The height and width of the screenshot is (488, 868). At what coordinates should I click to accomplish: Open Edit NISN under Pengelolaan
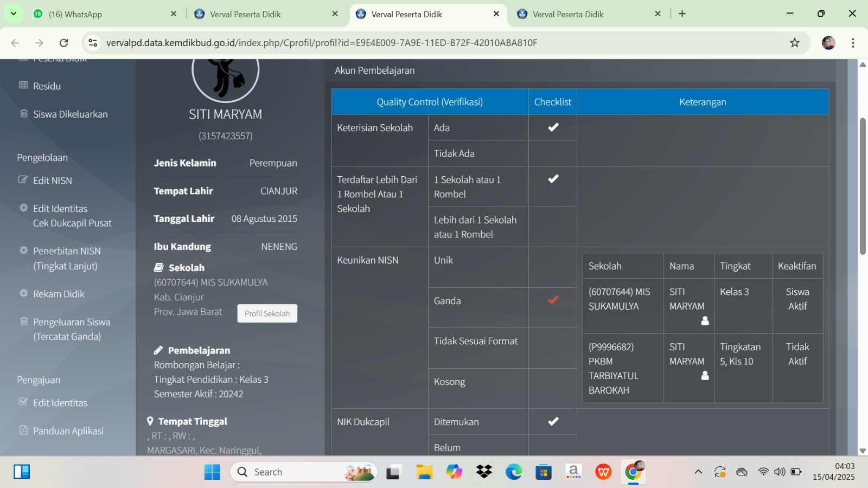pos(52,181)
